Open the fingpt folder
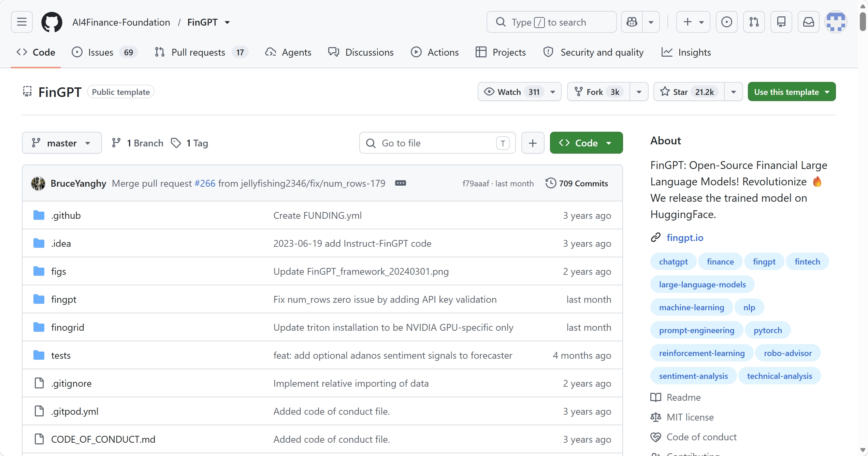 click(x=64, y=299)
